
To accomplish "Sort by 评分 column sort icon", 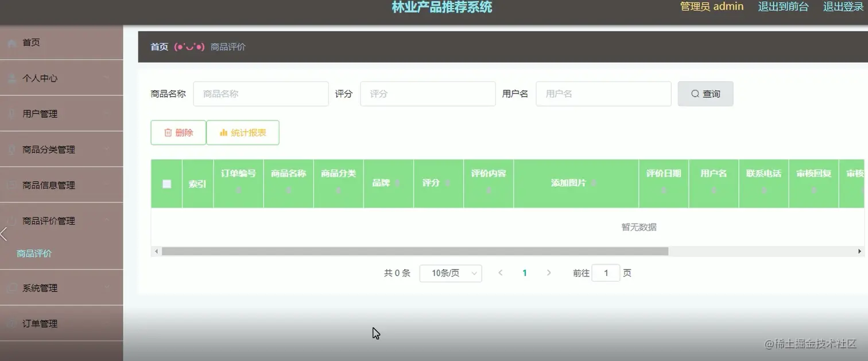I will click(x=447, y=183).
